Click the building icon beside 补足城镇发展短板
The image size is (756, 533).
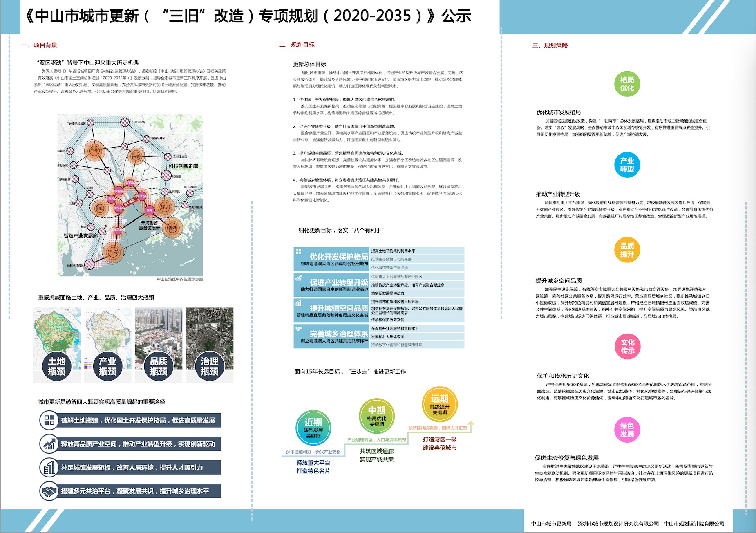(x=49, y=468)
